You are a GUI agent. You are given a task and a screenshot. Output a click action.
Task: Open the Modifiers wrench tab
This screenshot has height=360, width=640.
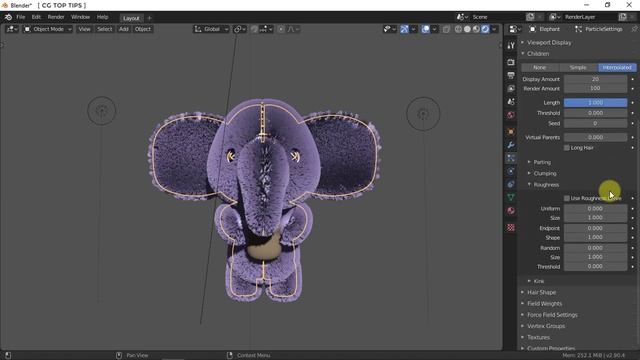[x=511, y=145]
